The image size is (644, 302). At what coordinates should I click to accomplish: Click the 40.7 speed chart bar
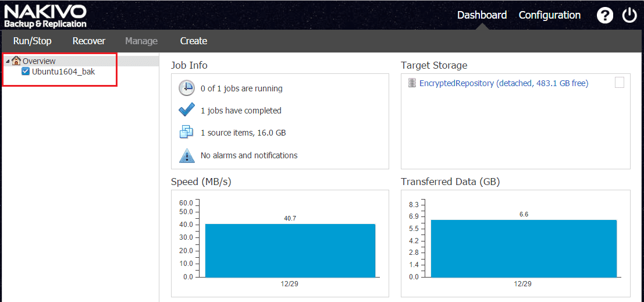pyautogui.click(x=290, y=250)
